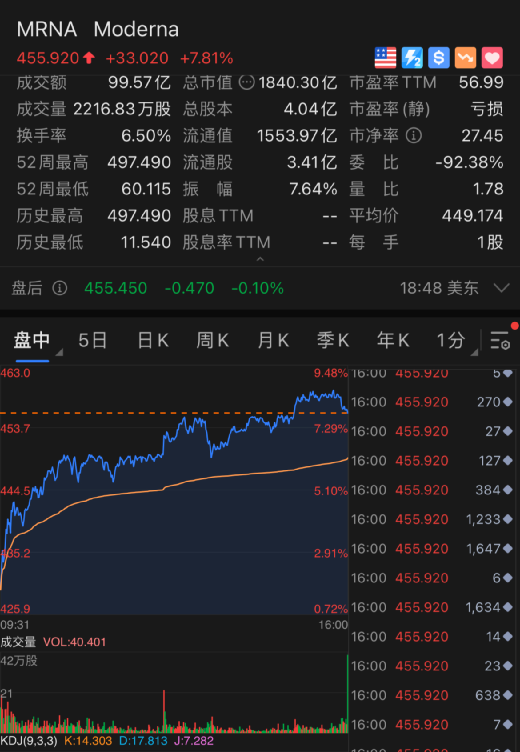Image resolution: width=520 pixels, height=752 pixels.
Task: Tap the 9.48% chart axis label
Action: click(x=331, y=373)
